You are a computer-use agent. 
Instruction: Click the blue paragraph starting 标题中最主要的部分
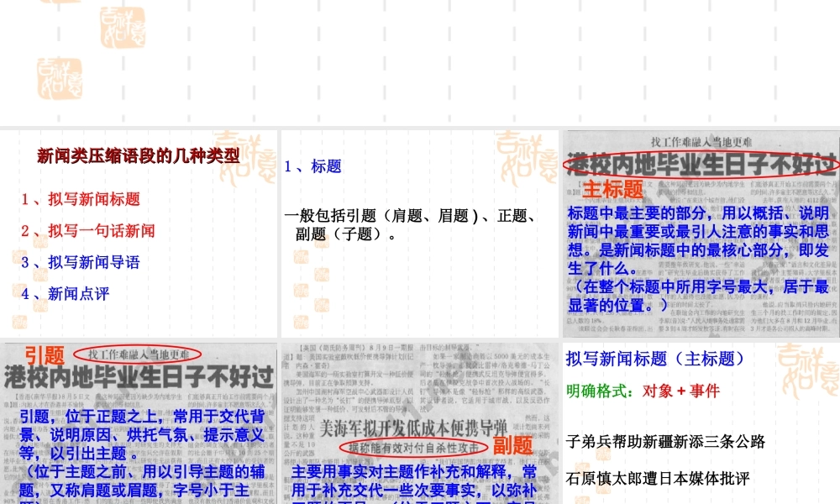click(x=699, y=260)
